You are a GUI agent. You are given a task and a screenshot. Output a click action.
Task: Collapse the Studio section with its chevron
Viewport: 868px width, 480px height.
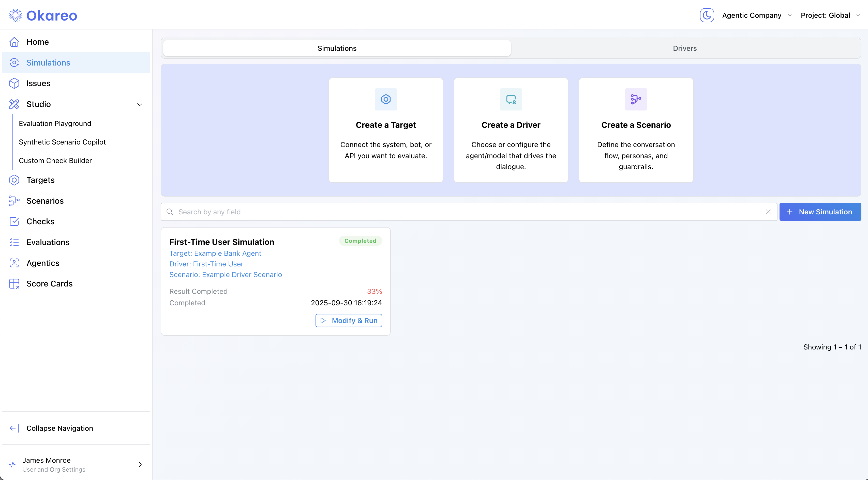(140, 104)
